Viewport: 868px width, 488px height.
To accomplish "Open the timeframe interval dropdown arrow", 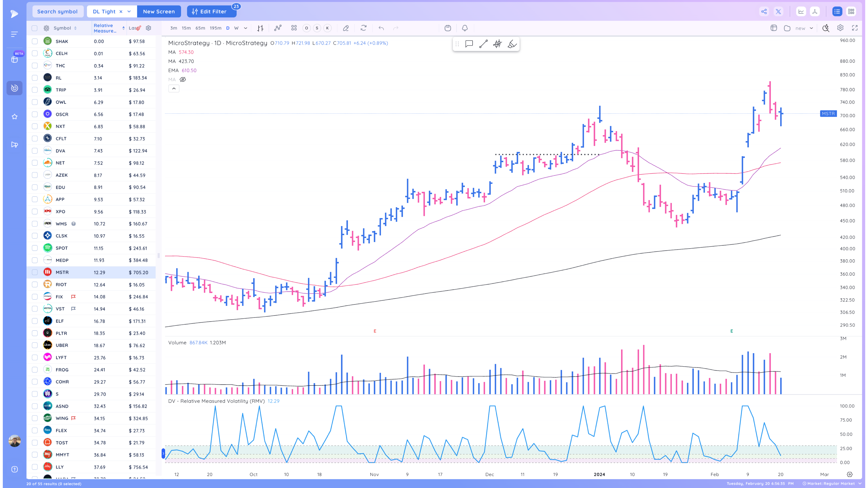I will (x=245, y=28).
